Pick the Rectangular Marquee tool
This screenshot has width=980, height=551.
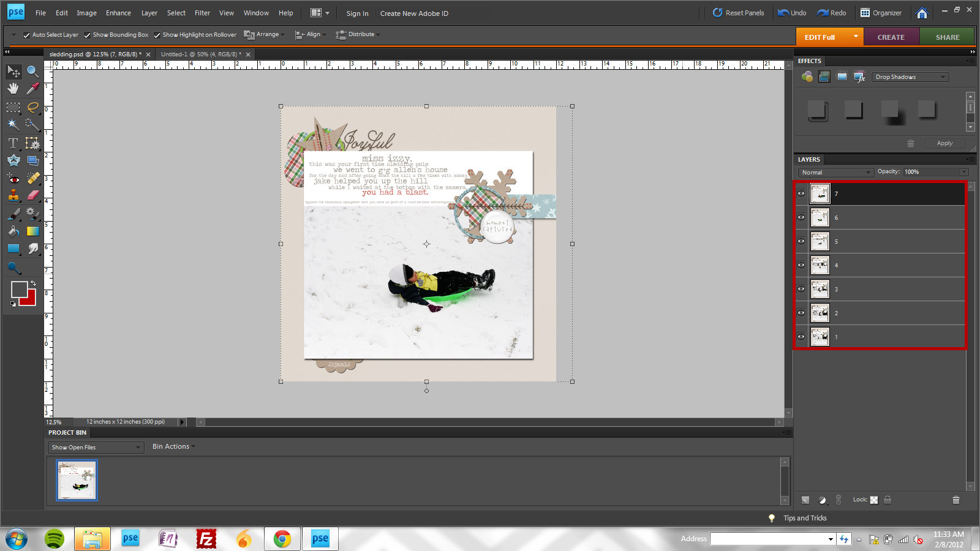(x=13, y=107)
